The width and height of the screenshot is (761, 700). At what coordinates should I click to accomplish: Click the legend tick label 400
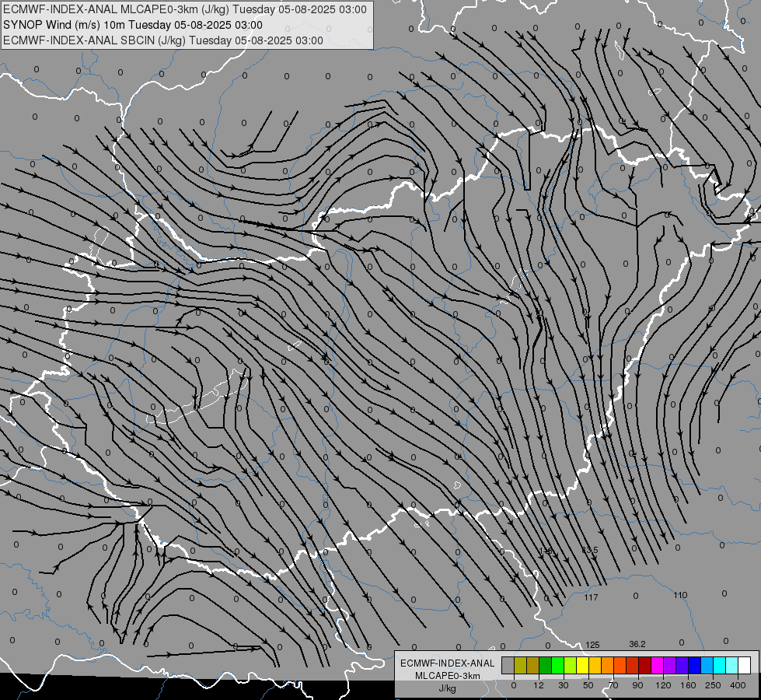738,685
